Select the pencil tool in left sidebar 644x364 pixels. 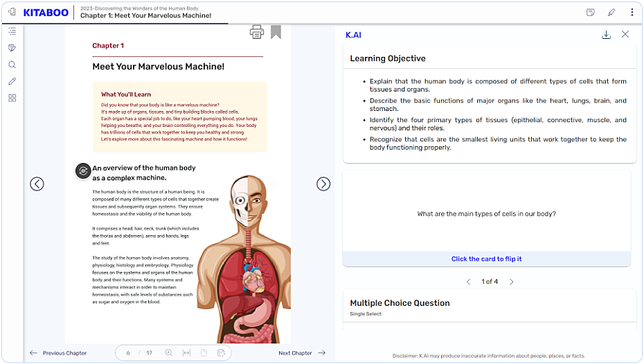[x=12, y=81]
